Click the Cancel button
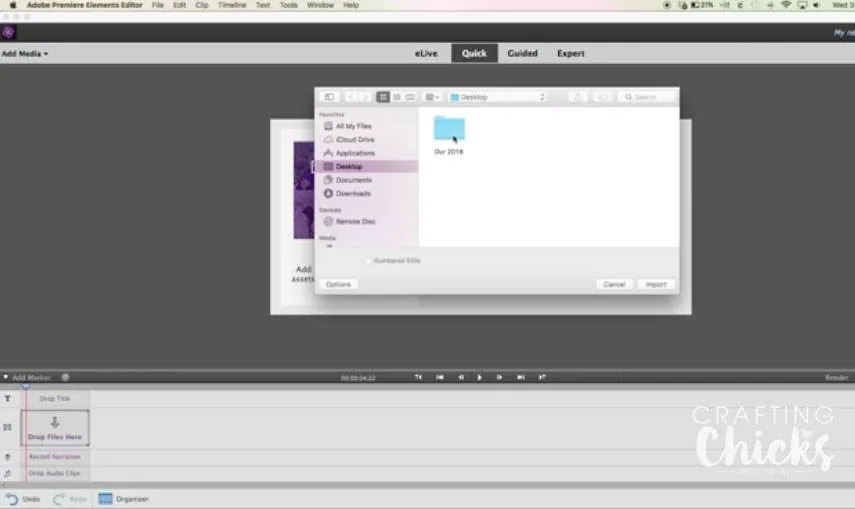855x509 pixels. [614, 284]
